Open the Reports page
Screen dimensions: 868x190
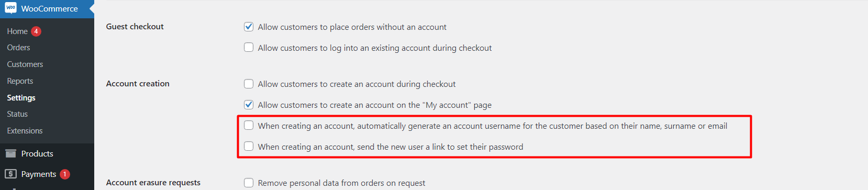20,81
